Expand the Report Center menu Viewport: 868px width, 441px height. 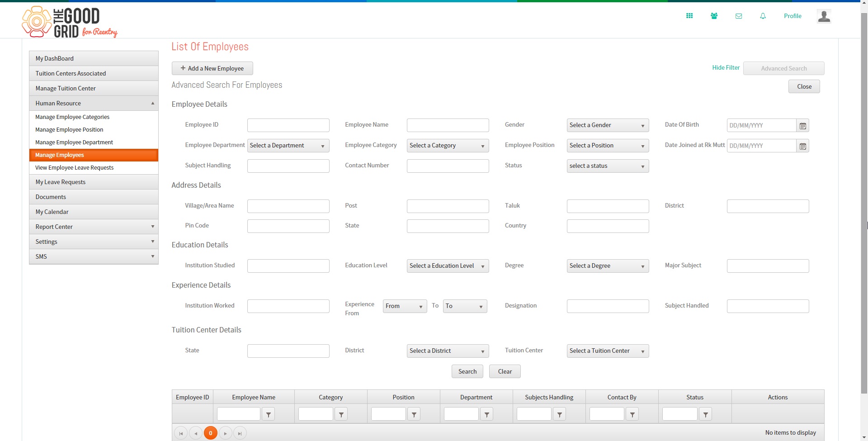coord(94,227)
